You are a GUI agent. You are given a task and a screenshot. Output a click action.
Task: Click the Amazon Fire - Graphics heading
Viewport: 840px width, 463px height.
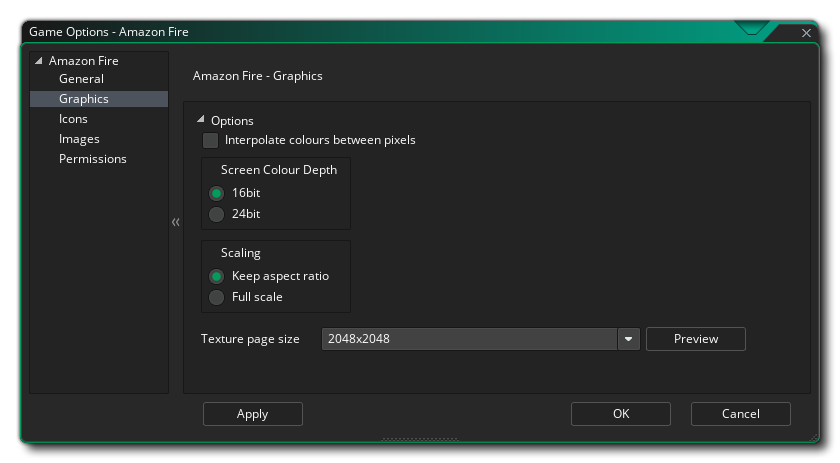[258, 76]
